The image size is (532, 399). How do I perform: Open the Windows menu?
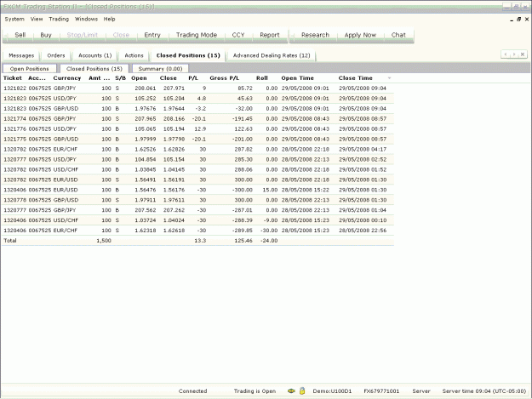(x=86, y=19)
